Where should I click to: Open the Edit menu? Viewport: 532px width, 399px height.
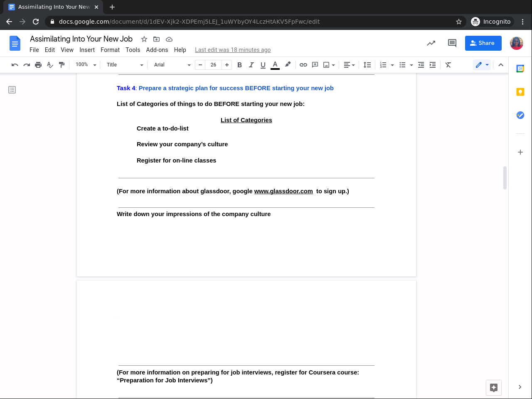50,50
